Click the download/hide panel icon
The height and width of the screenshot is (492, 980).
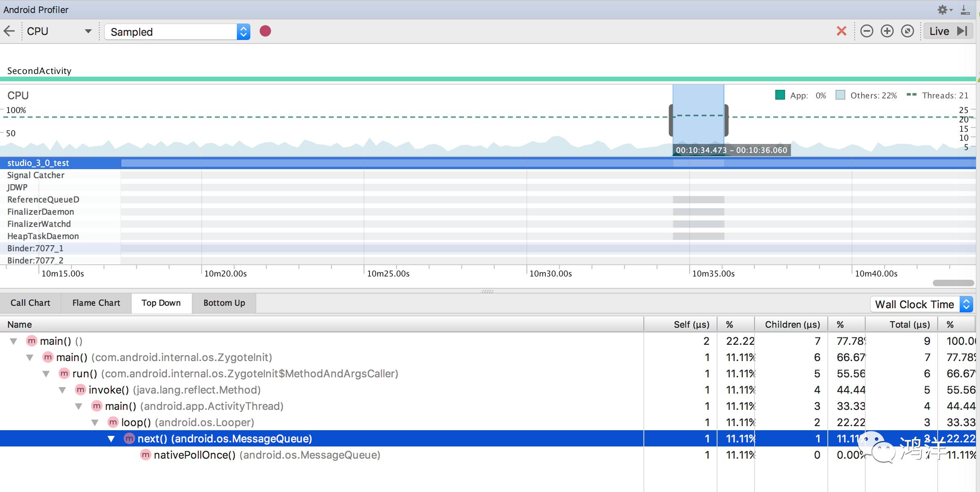[x=965, y=10]
